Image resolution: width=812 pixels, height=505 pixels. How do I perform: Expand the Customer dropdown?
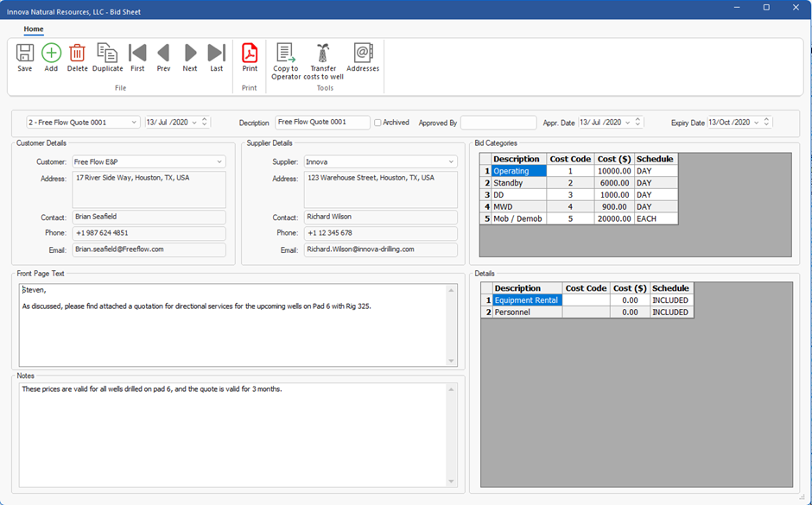[x=219, y=162]
